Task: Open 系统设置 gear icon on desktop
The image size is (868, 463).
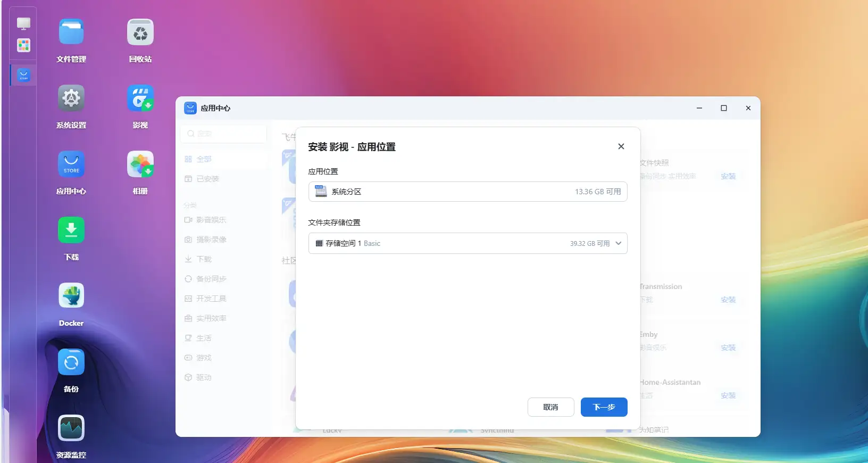Action: 71,98
